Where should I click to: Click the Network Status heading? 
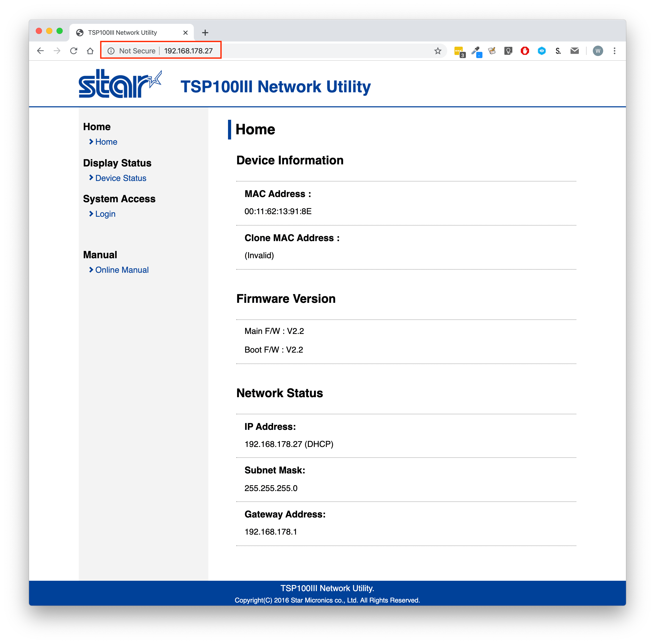coord(280,393)
